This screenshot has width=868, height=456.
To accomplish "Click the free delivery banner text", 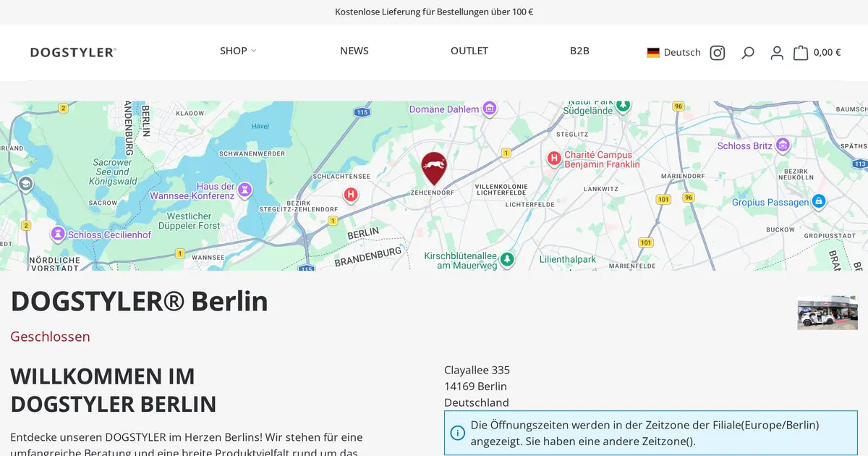I will (434, 12).
